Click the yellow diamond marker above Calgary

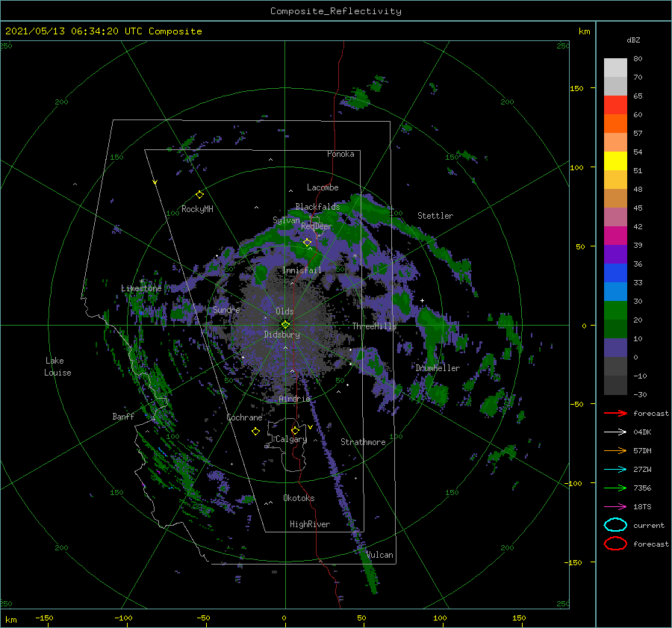[x=295, y=430]
